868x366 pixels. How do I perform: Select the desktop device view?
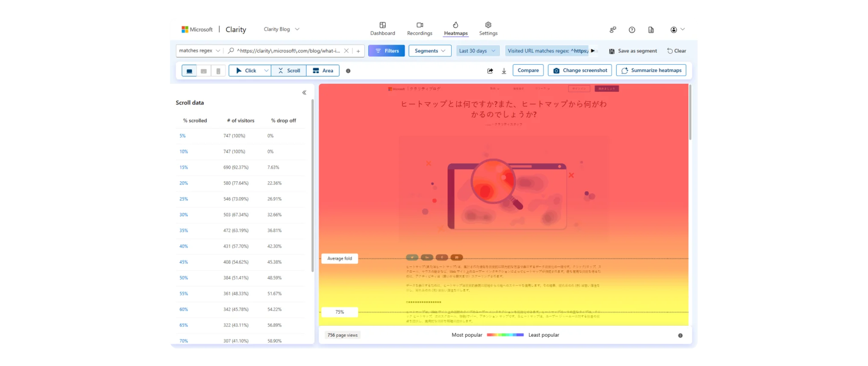click(x=189, y=71)
